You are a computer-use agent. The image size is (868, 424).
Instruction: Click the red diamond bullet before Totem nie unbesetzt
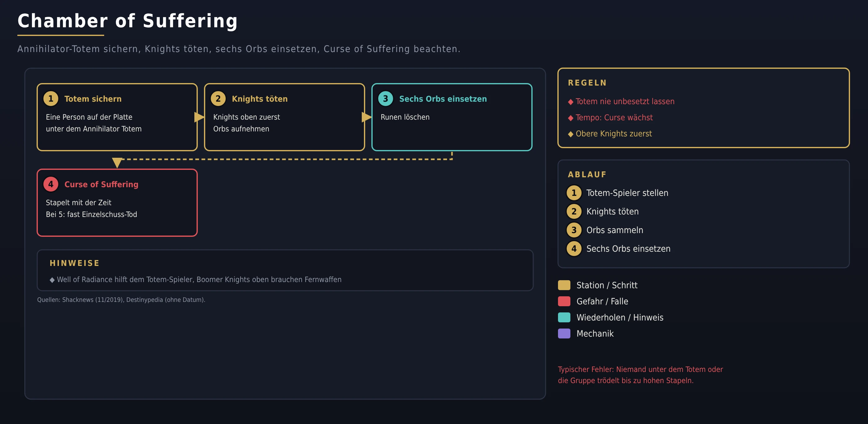(570, 102)
